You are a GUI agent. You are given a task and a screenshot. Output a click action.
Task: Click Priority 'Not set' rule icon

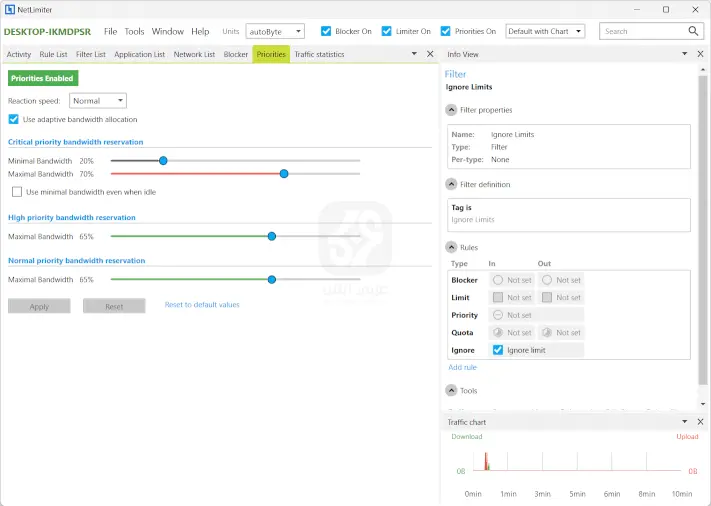(x=498, y=315)
